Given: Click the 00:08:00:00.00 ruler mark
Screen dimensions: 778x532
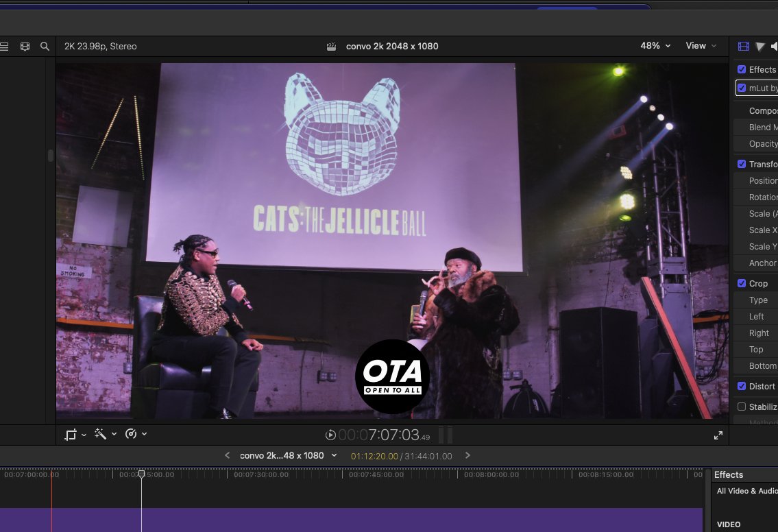Looking at the screenshot, I should tap(491, 474).
